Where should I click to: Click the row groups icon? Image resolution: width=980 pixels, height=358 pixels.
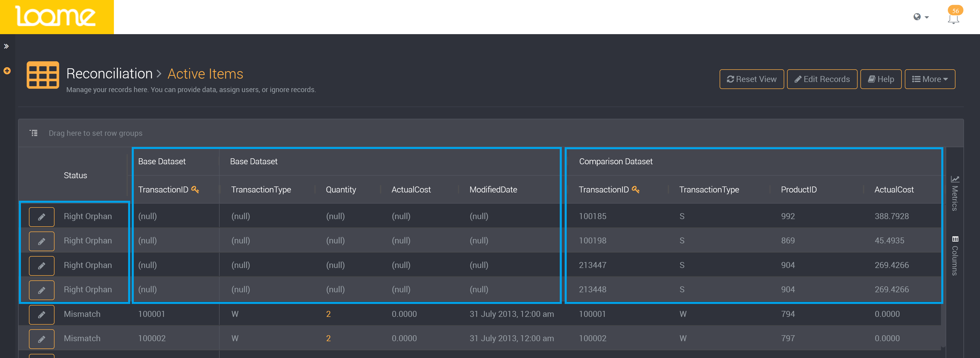tap(34, 133)
